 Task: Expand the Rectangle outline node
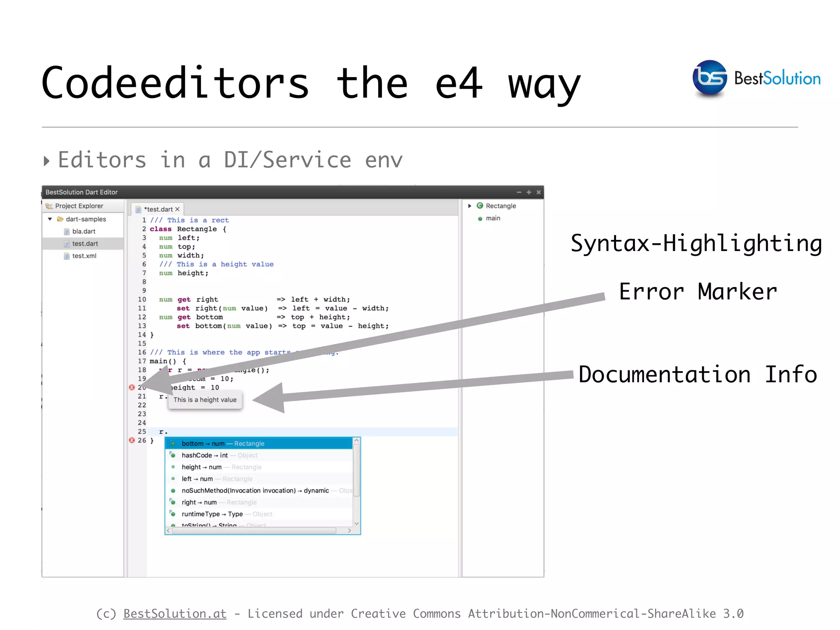[470, 206]
